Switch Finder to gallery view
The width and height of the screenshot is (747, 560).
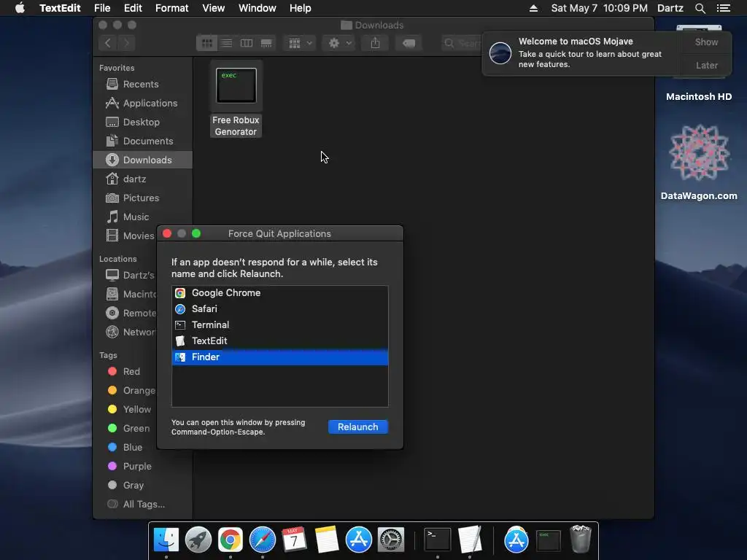(x=266, y=43)
